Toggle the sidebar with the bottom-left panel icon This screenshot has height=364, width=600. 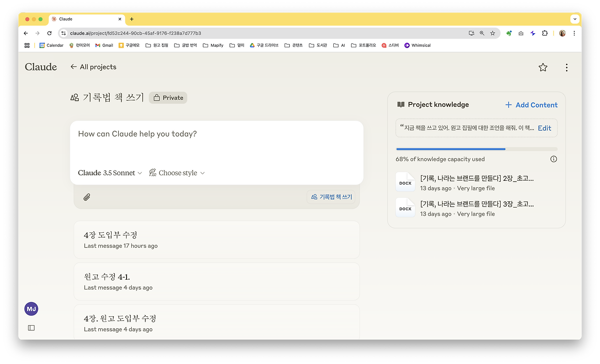tap(31, 327)
